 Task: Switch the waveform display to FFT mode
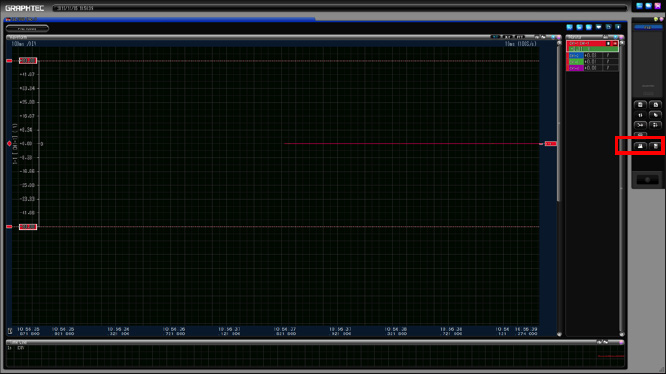click(520, 37)
